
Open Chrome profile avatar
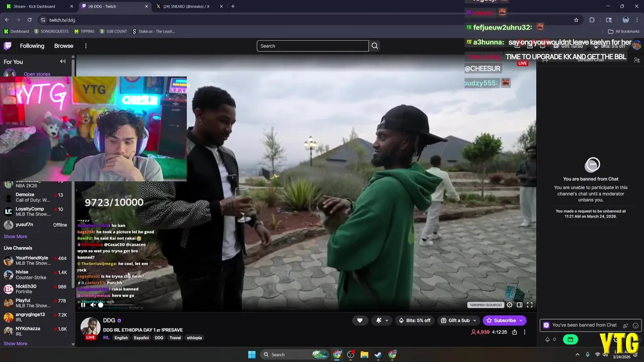click(625, 20)
